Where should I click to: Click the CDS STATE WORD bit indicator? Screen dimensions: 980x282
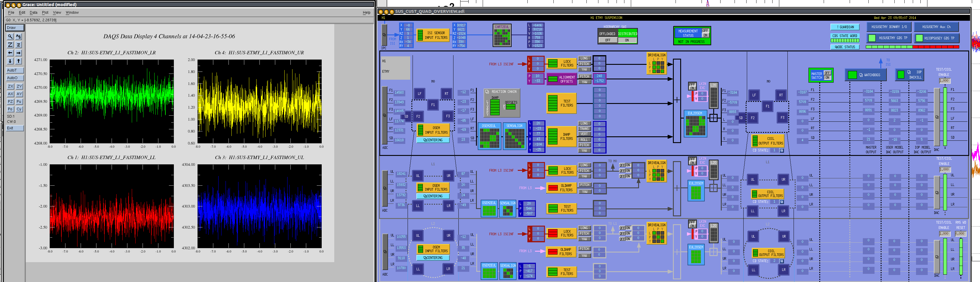845,40
